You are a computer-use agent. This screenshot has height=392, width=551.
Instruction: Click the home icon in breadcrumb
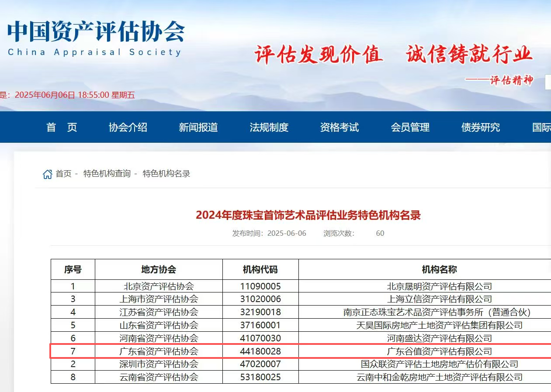point(47,174)
